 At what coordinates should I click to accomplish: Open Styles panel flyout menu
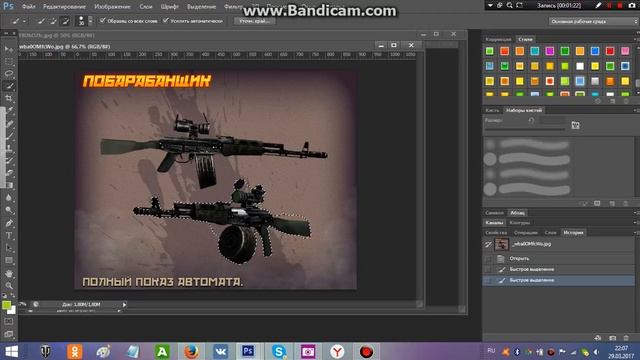tap(636, 39)
